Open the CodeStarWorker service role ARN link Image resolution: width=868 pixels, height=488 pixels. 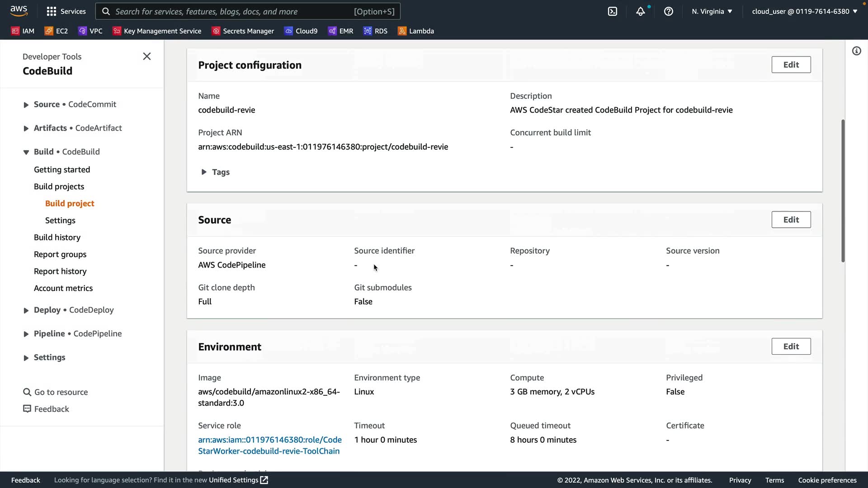pos(269,445)
